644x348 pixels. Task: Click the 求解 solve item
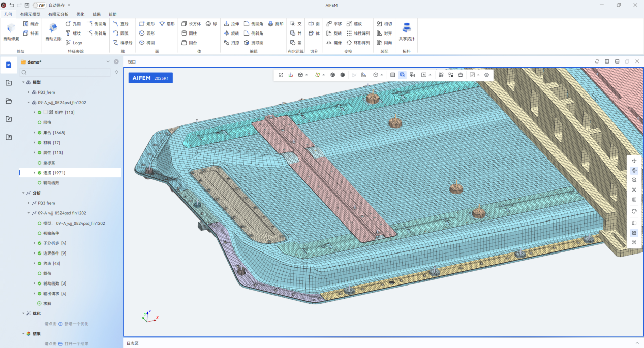[47, 304]
